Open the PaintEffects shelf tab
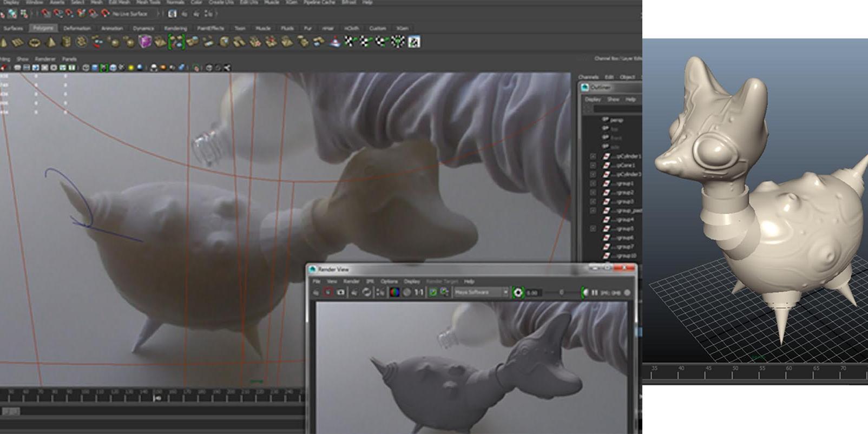868x434 pixels. point(211,28)
